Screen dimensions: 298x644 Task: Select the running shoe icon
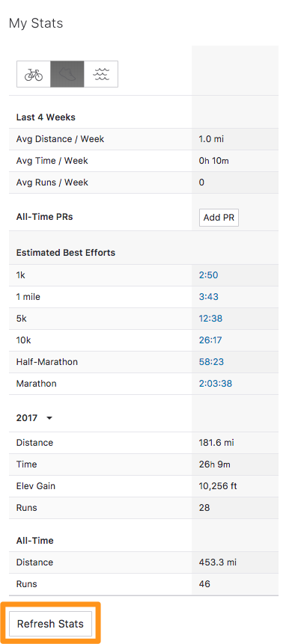coord(67,74)
